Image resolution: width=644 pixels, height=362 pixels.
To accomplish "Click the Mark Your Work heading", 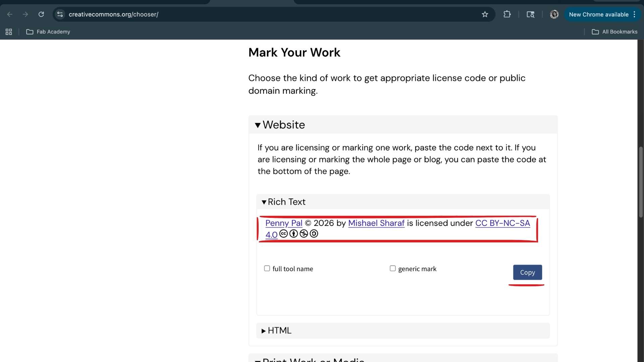I will (x=294, y=53).
